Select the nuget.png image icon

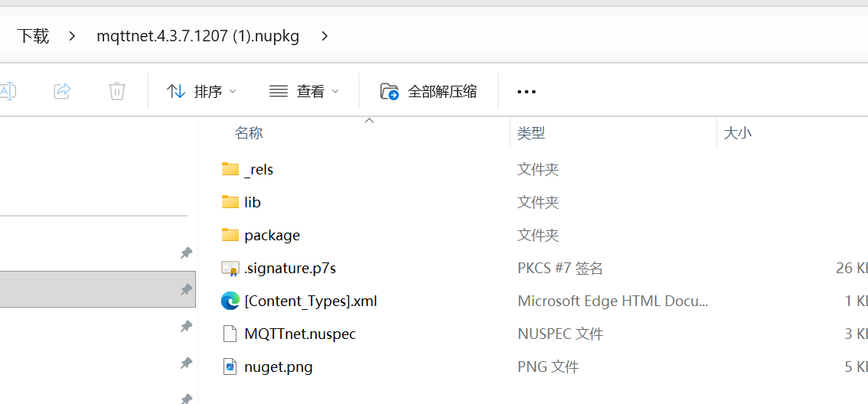coord(230,367)
